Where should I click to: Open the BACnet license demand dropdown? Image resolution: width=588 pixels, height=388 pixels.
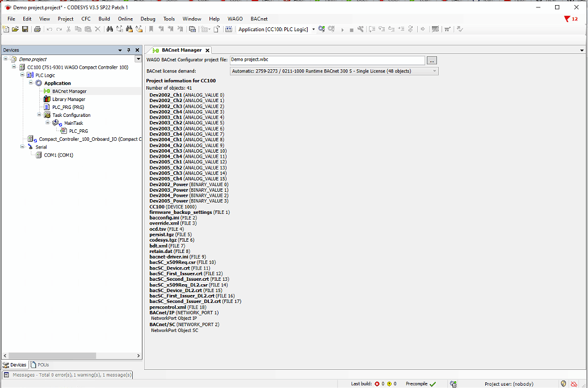point(334,71)
